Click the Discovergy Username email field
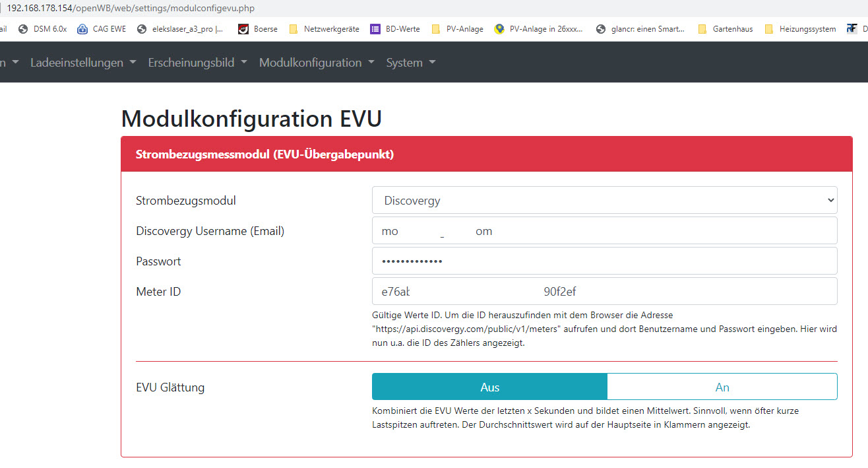The width and height of the screenshot is (868, 468). tap(605, 230)
